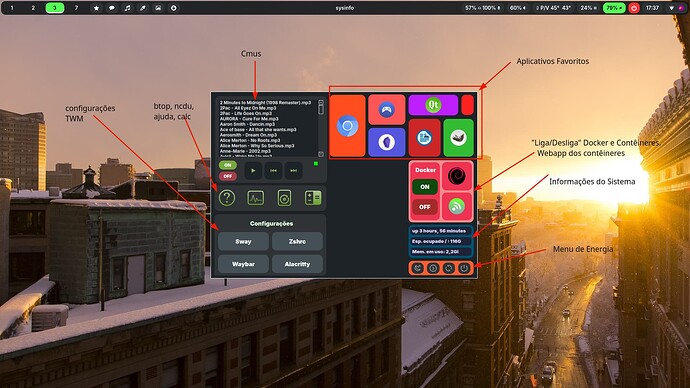This screenshot has width=690, height=388.
Task: Select 'Anne-Marie - 2002.mp3'
Action: (x=245, y=151)
